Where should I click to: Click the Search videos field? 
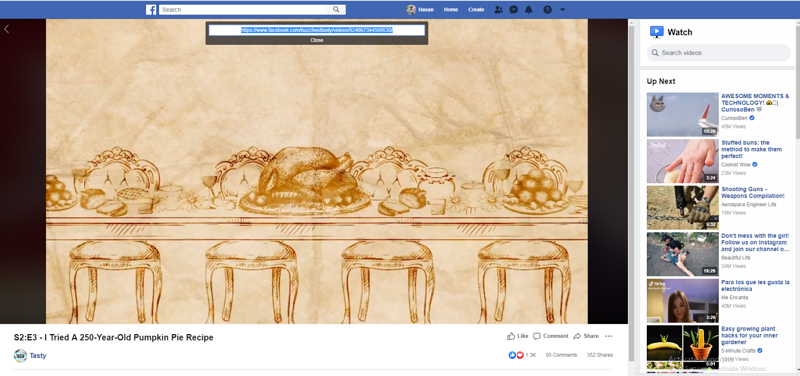718,53
